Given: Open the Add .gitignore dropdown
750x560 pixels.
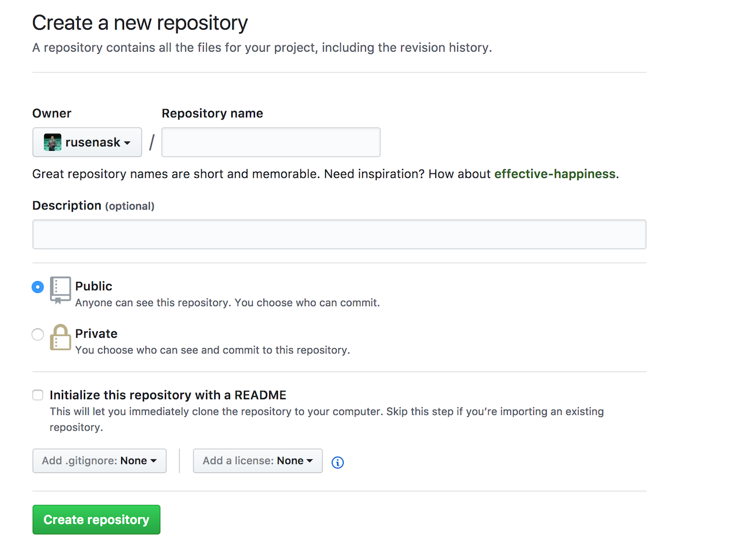Looking at the screenshot, I should pyautogui.click(x=99, y=461).
